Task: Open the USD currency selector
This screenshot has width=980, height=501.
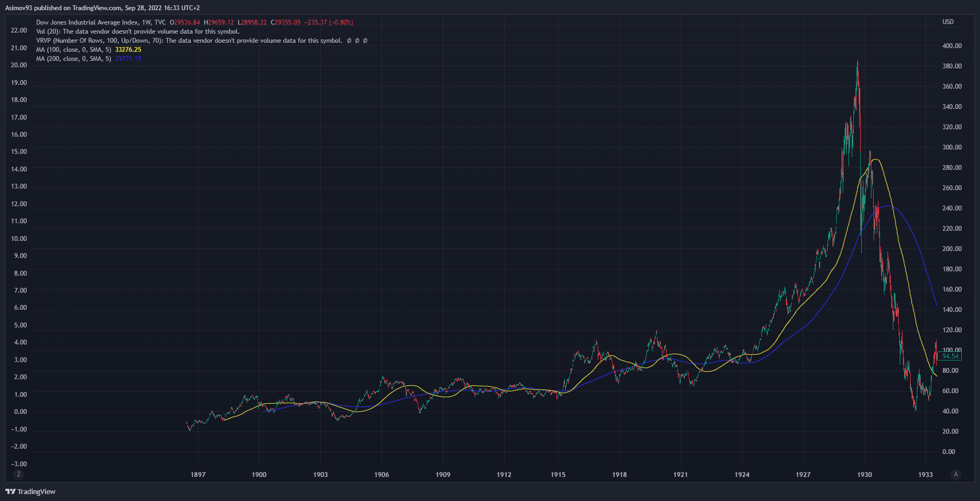Action: 948,22
